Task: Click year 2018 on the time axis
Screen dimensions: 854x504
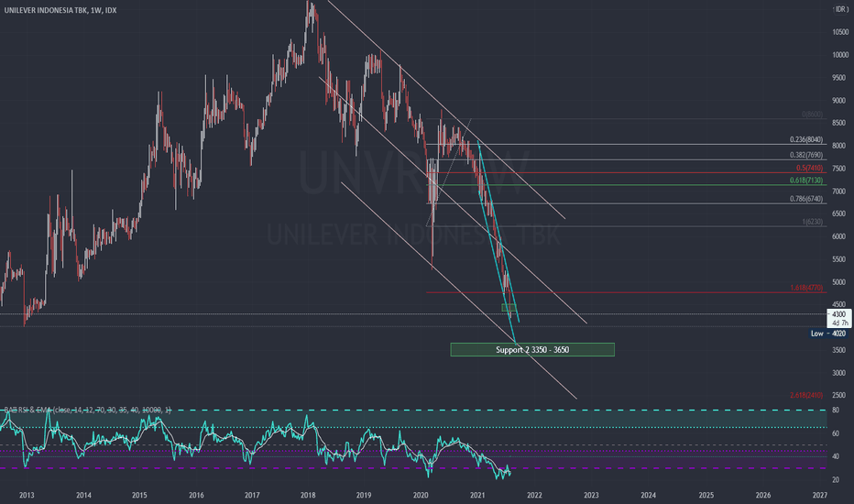Action: coord(308,495)
